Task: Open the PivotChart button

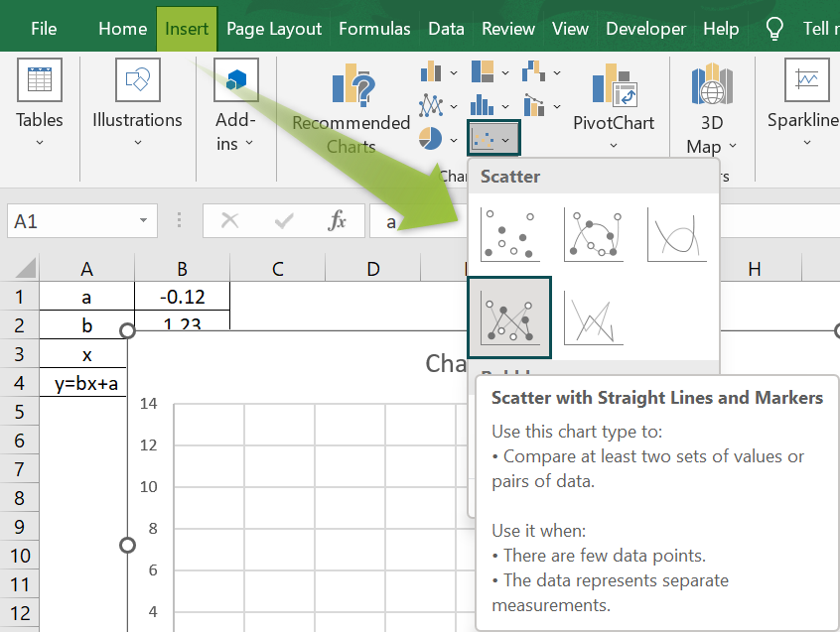Action: pos(614,106)
